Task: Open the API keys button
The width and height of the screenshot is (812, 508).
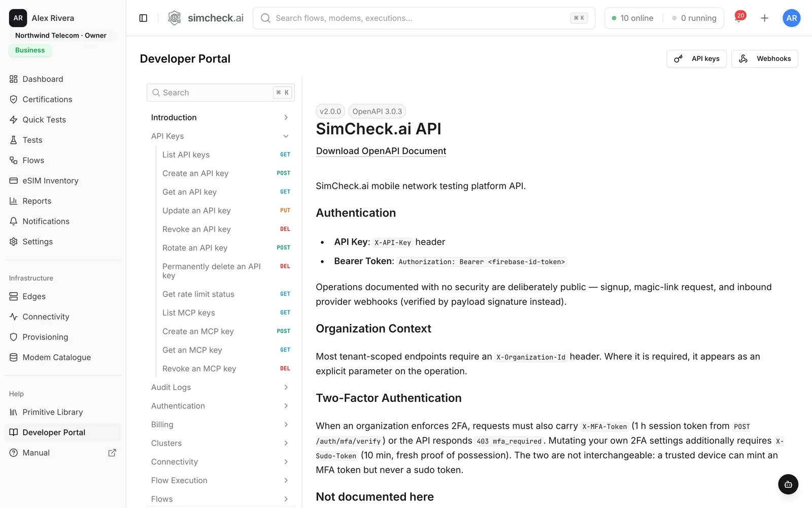Action: click(696, 59)
